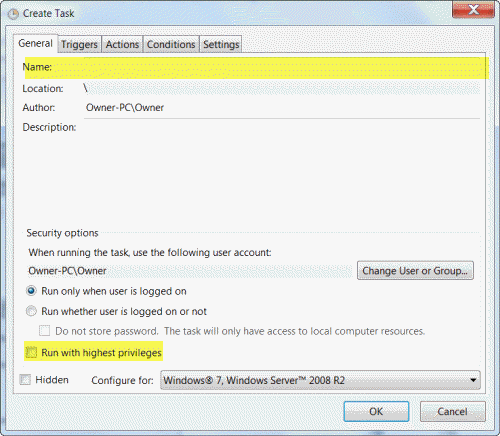Cancel the task creation
This screenshot has height=436, width=500.
click(x=452, y=412)
